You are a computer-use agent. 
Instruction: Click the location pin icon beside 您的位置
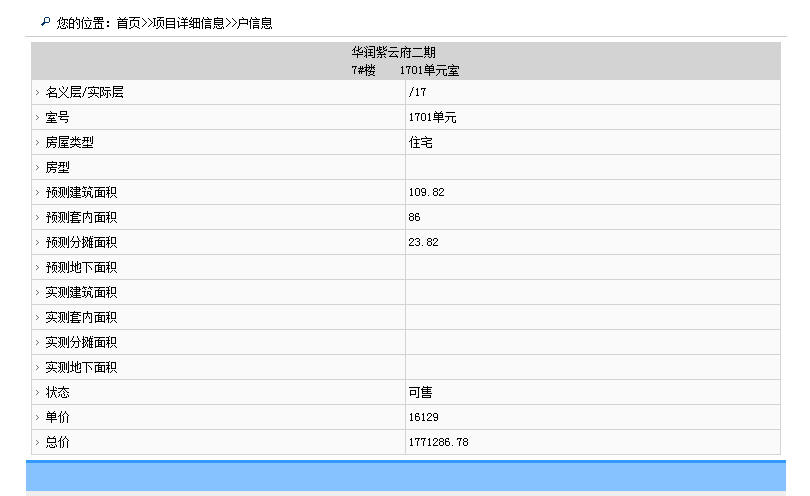45,22
